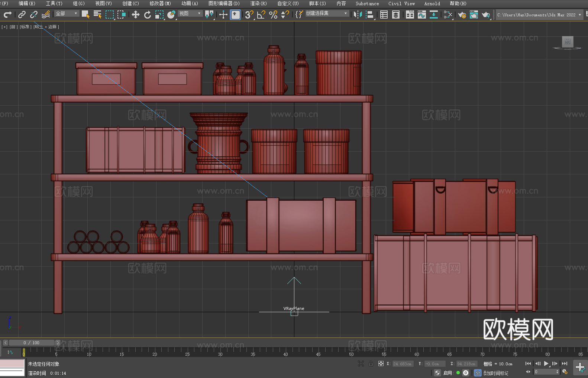Toggle Angle Snap

261,14
